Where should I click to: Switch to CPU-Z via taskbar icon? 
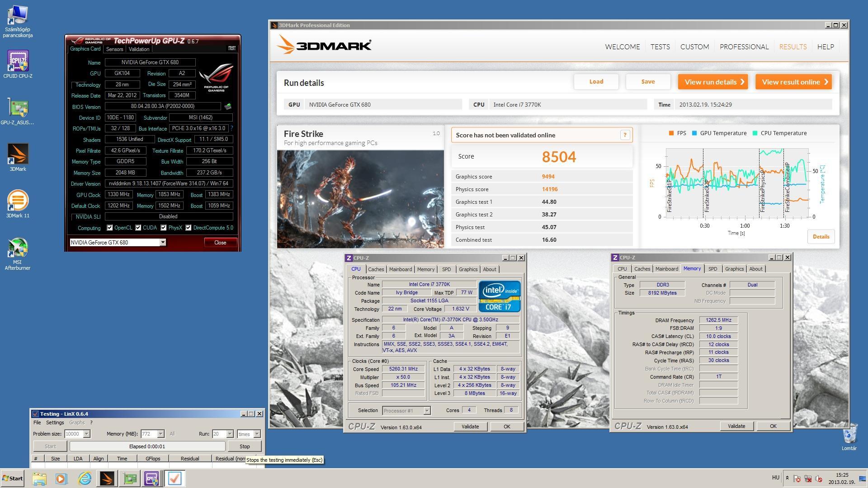coord(151,479)
